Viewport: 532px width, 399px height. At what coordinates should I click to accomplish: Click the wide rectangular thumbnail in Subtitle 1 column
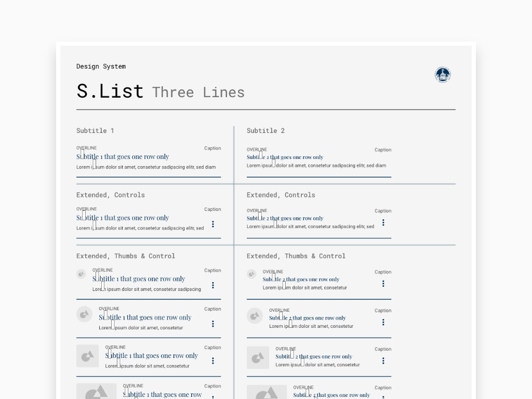click(96, 391)
